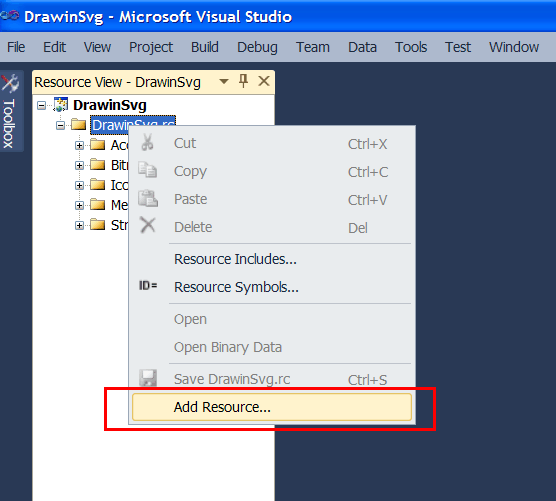Collapse the DrawinSvg root tree node
The height and width of the screenshot is (501, 556).
point(41,105)
